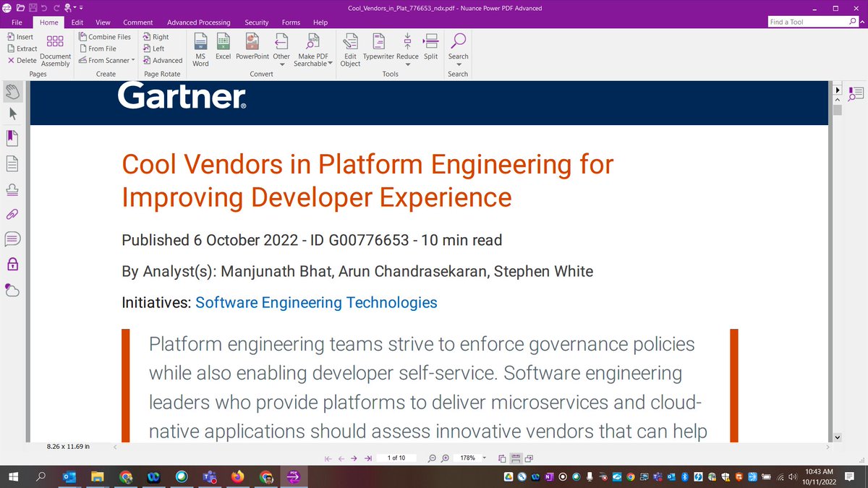This screenshot has width=868, height=488.
Task: Open the Pages panel in sidebar
Action: click(x=12, y=163)
